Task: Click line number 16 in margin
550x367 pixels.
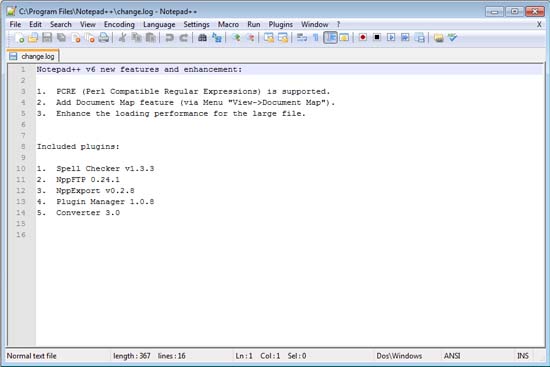Action: point(21,234)
